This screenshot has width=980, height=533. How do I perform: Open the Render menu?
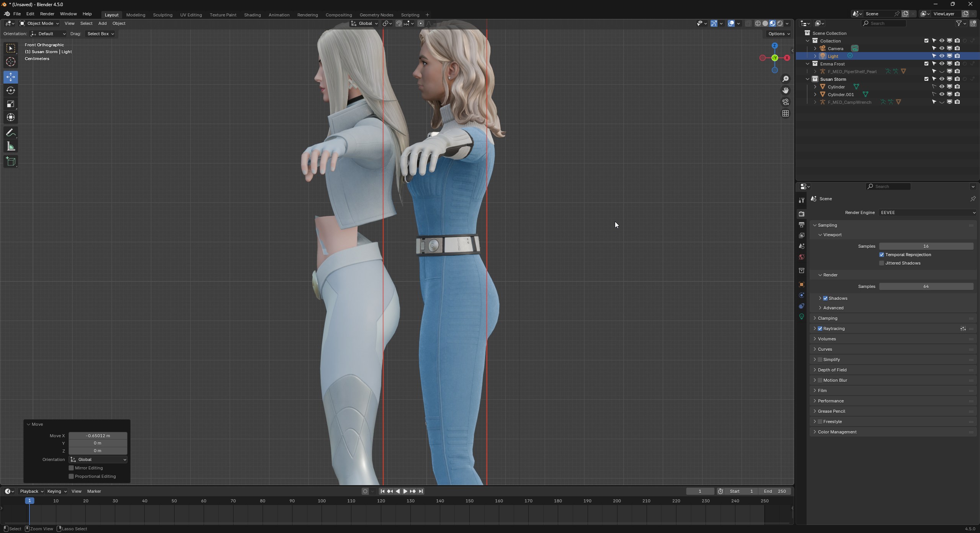47,14
